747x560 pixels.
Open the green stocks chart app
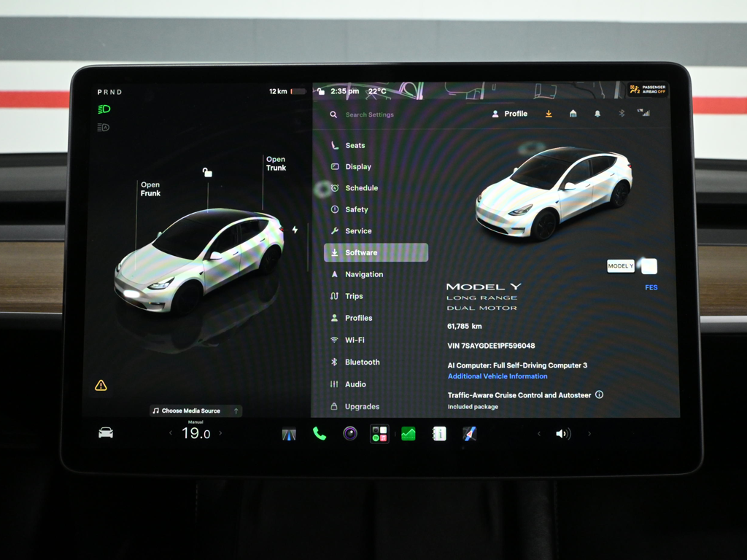click(x=409, y=433)
